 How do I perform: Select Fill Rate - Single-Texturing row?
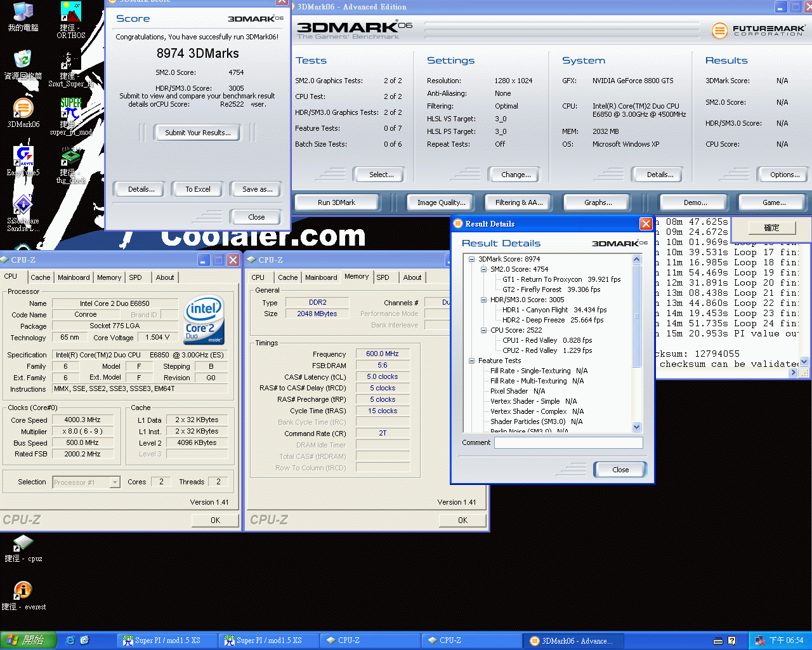539,371
